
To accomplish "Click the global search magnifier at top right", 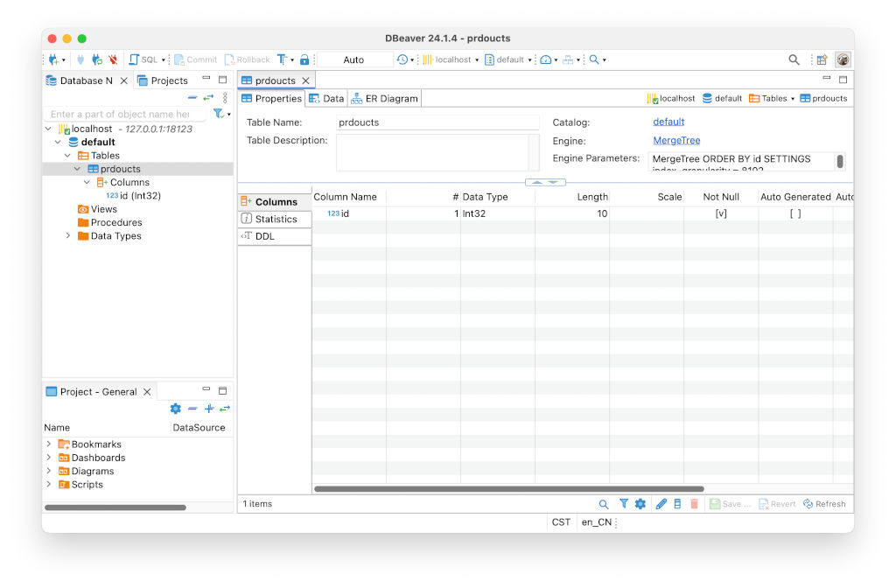I will click(794, 59).
